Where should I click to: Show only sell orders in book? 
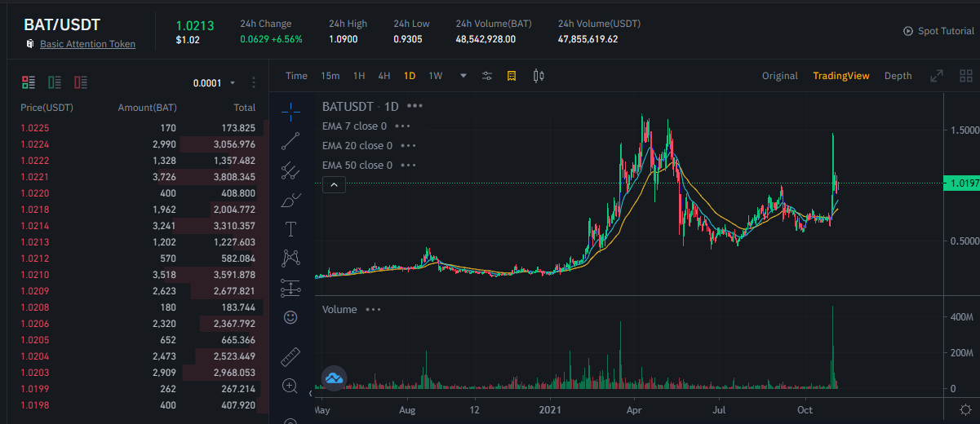[81, 82]
